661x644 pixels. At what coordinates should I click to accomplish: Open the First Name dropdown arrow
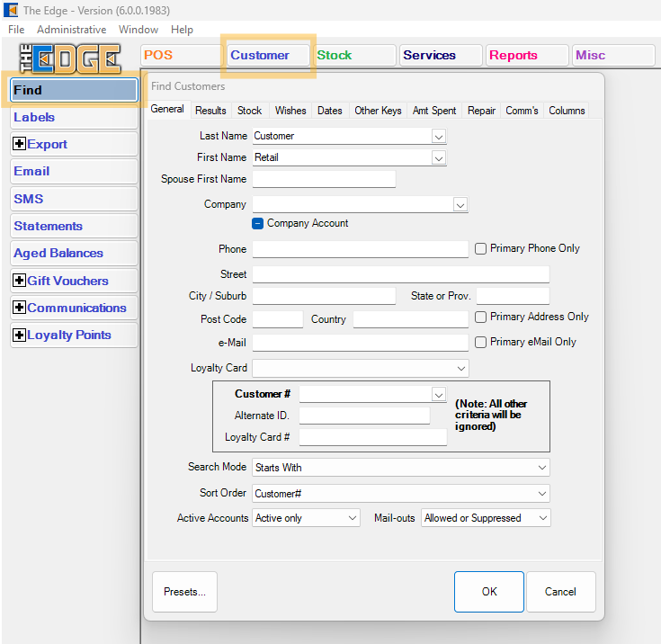tap(439, 158)
